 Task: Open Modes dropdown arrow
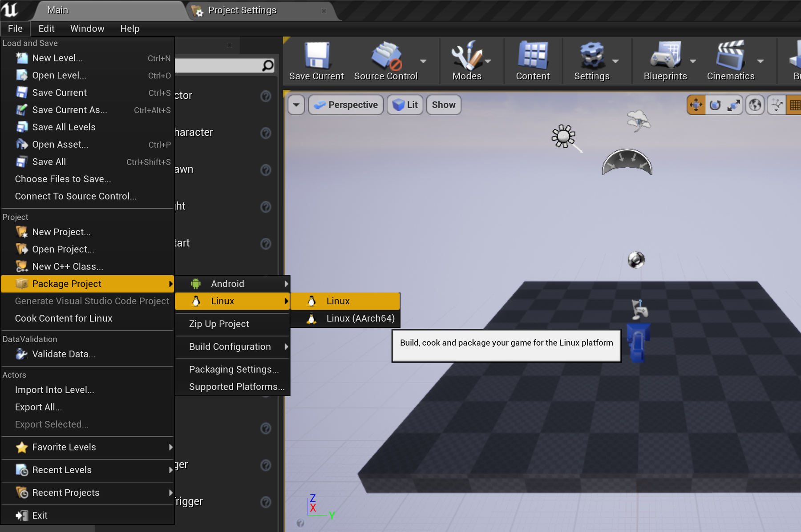(488, 61)
